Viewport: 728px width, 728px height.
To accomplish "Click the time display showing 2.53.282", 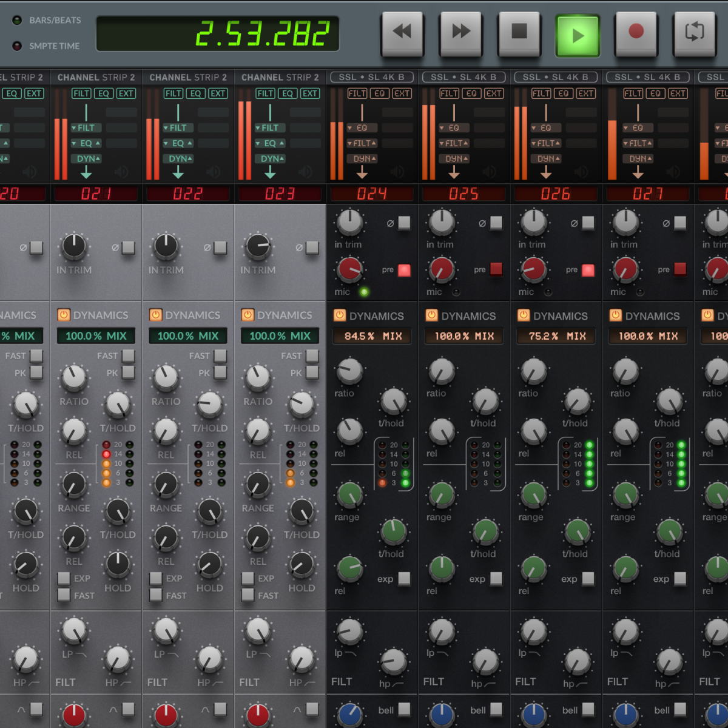I will click(218, 33).
